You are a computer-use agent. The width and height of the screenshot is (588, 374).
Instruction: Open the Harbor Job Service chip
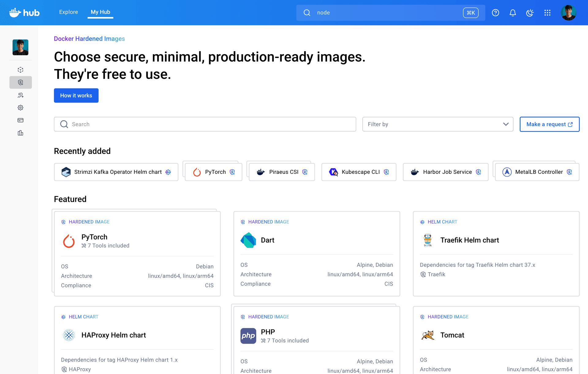coord(446,172)
